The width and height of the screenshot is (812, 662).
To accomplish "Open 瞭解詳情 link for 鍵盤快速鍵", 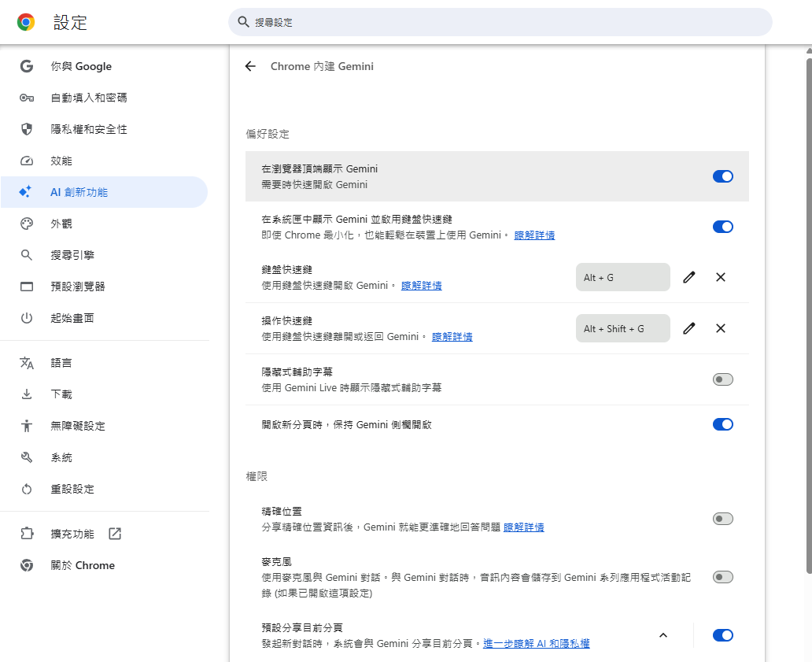I will [421, 286].
